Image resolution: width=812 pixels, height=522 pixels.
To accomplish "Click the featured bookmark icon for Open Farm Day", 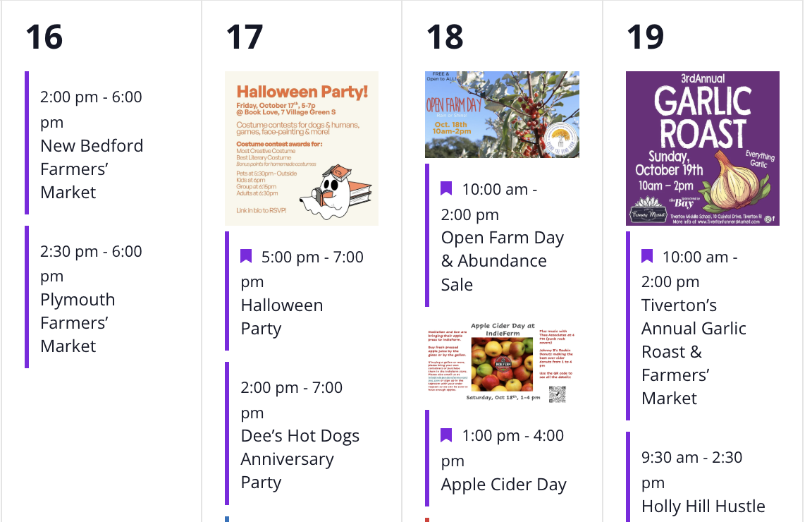I will (446, 188).
